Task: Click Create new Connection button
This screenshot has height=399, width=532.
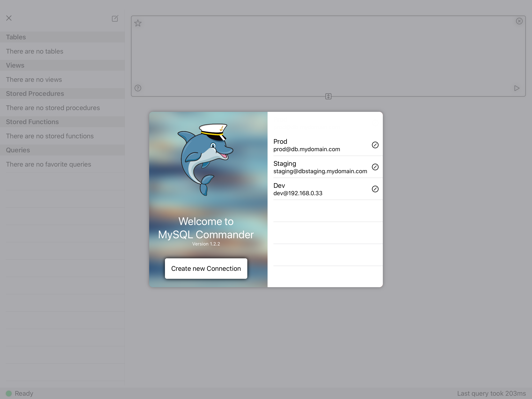Action: tap(206, 269)
